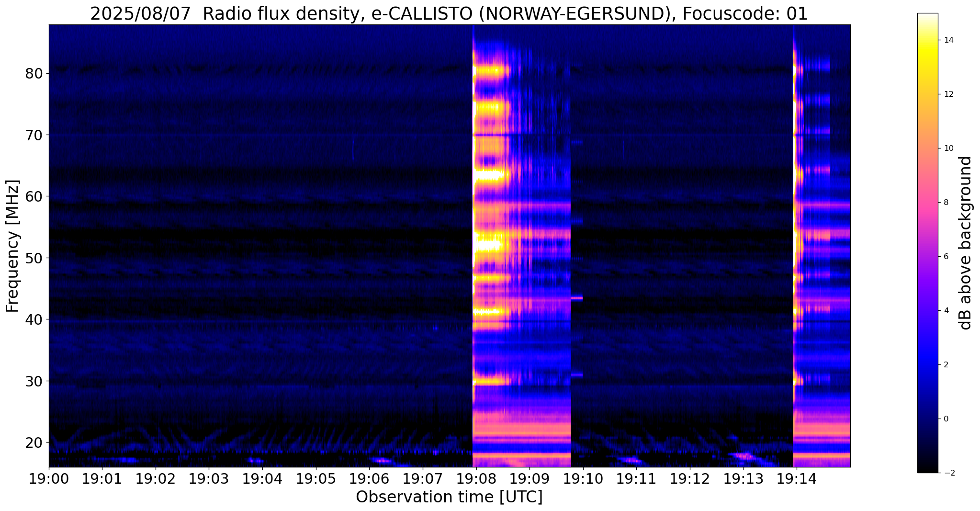Click the 50 MHz frequency tick label
Viewport: 980px width, 511px height.
(34, 258)
